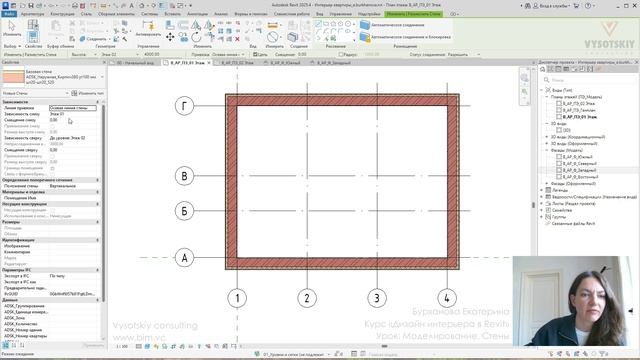Select B_AP_Ф_Южный elevation in Project Browser
640x360 pixels.
pyautogui.click(x=578, y=157)
